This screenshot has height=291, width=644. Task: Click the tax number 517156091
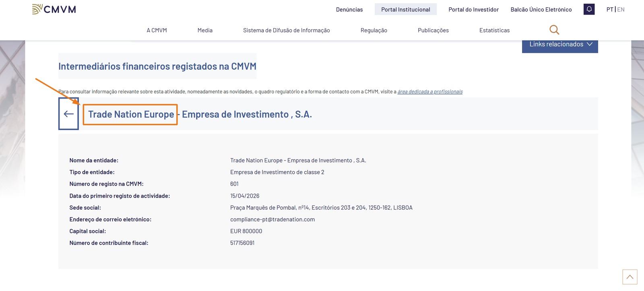point(242,243)
